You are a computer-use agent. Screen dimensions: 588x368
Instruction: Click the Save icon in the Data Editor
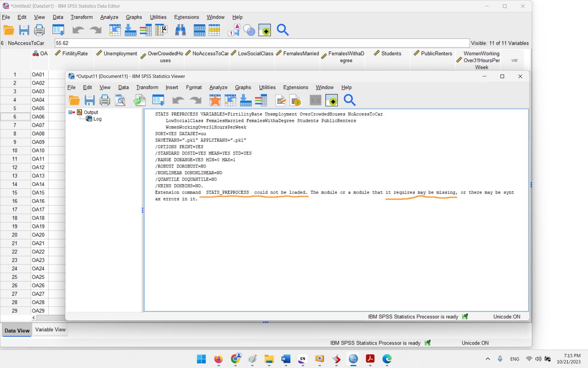(x=24, y=30)
